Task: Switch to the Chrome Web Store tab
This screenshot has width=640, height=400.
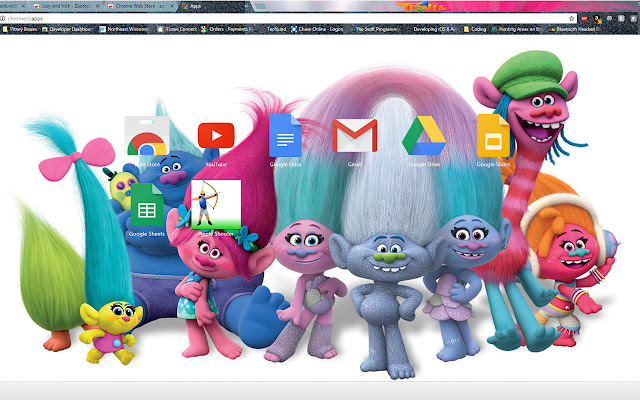Action: (x=134, y=5)
